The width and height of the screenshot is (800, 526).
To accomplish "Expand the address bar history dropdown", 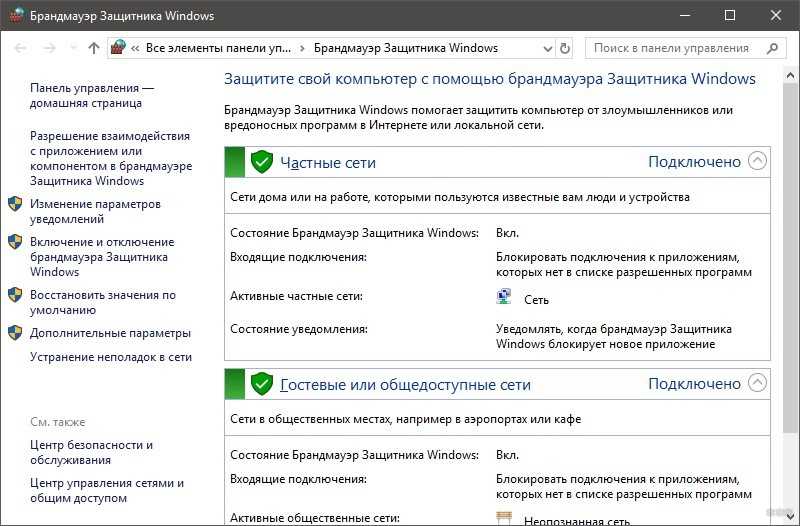I will coord(547,48).
